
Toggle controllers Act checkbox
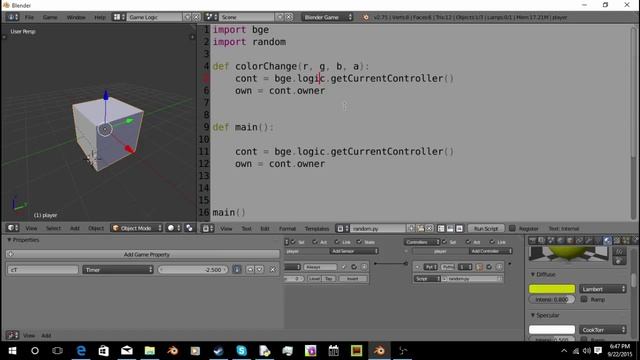click(x=468, y=242)
